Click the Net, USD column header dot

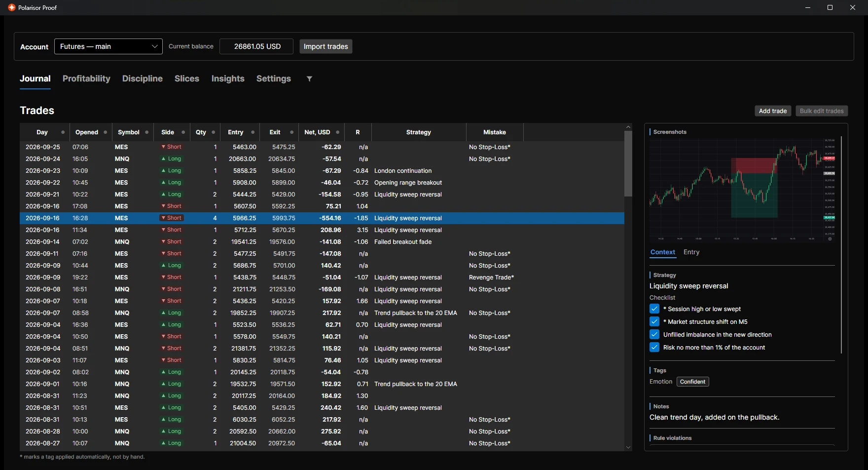point(337,132)
